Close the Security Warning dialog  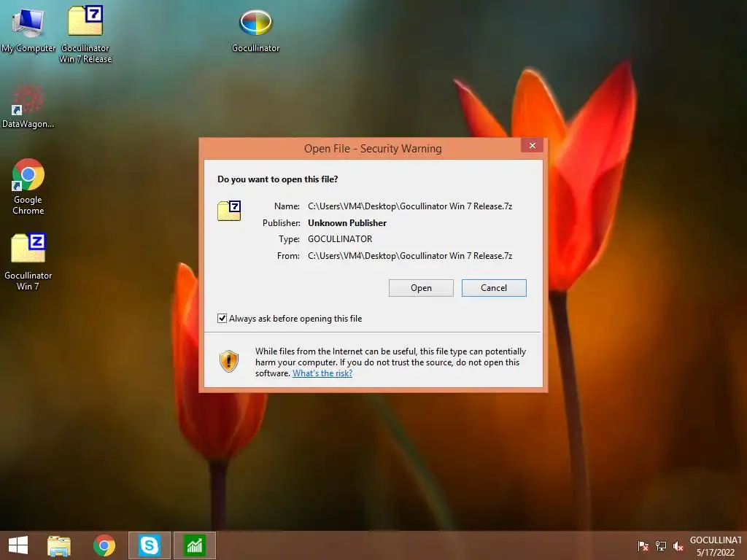pos(532,145)
